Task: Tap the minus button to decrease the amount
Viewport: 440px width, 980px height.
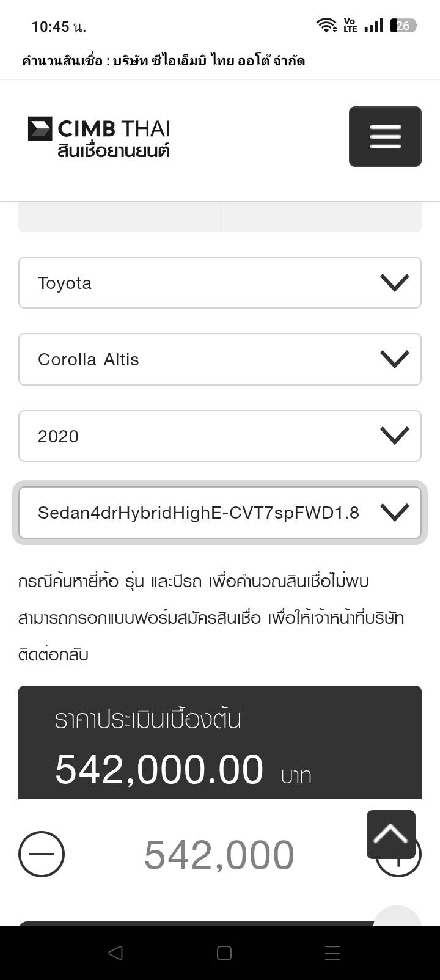Action: [42, 854]
